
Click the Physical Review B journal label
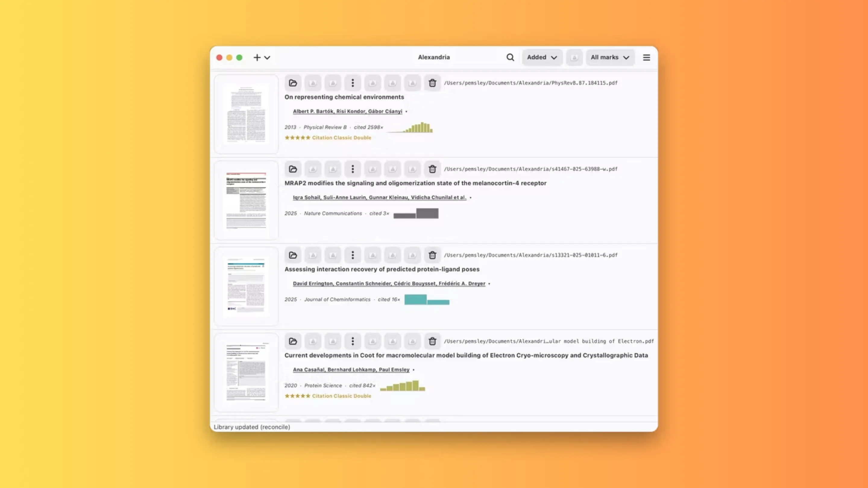pyautogui.click(x=325, y=127)
